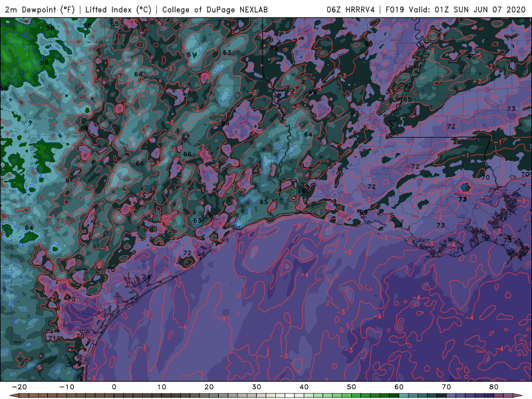This screenshot has width=532, height=399.
Task: Click the '30' color bar label
Action: (x=257, y=387)
